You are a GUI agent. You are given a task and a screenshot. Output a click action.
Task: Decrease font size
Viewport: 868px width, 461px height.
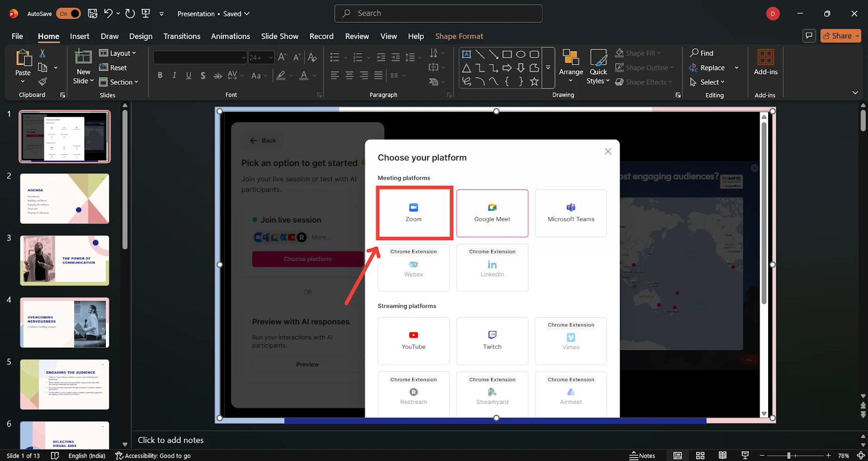(297, 57)
